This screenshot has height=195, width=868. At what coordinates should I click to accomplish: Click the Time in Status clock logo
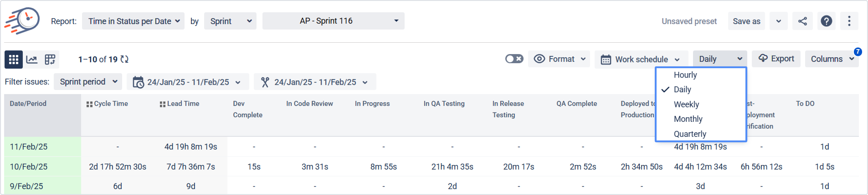coord(22,21)
